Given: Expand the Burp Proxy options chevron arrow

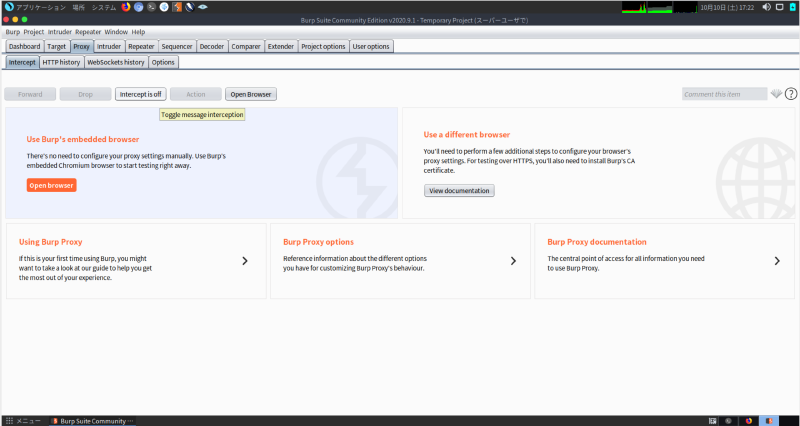Looking at the screenshot, I should pyautogui.click(x=513, y=261).
